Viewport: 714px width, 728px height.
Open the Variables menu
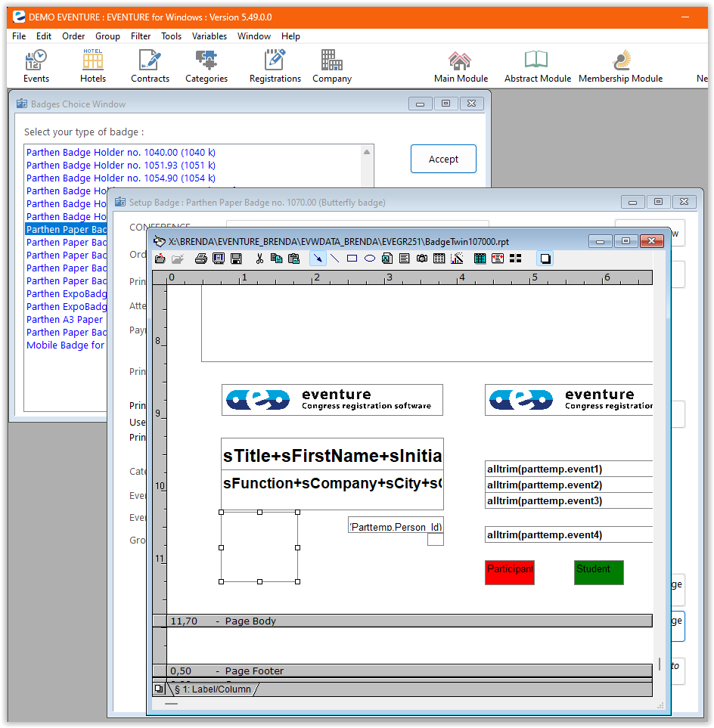click(x=210, y=36)
